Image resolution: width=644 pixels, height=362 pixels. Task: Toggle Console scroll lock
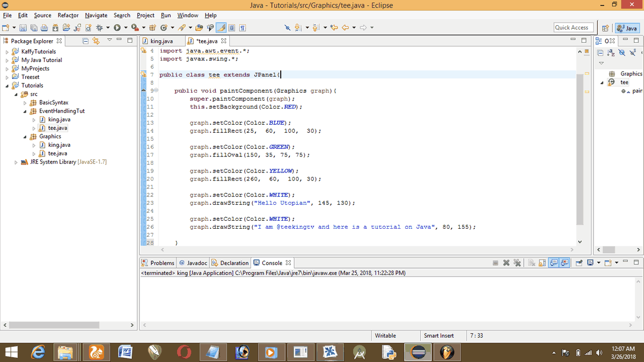coord(542,263)
